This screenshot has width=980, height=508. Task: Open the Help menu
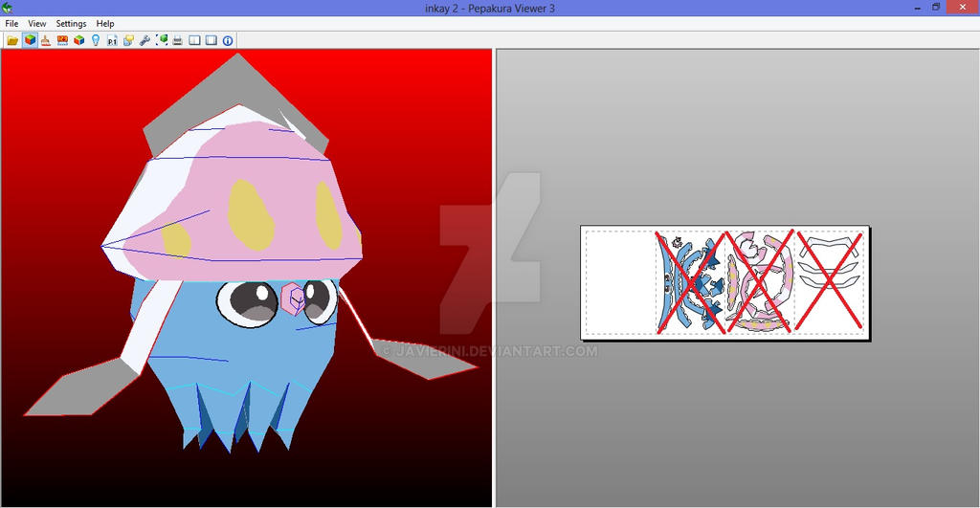pyautogui.click(x=105, y=24)
